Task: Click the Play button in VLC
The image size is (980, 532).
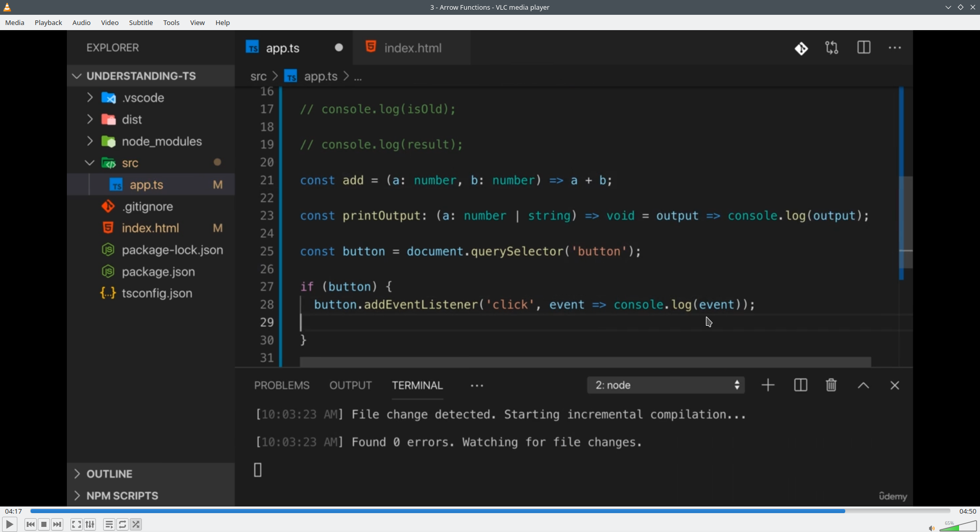Action: click(x=9, y=524)
